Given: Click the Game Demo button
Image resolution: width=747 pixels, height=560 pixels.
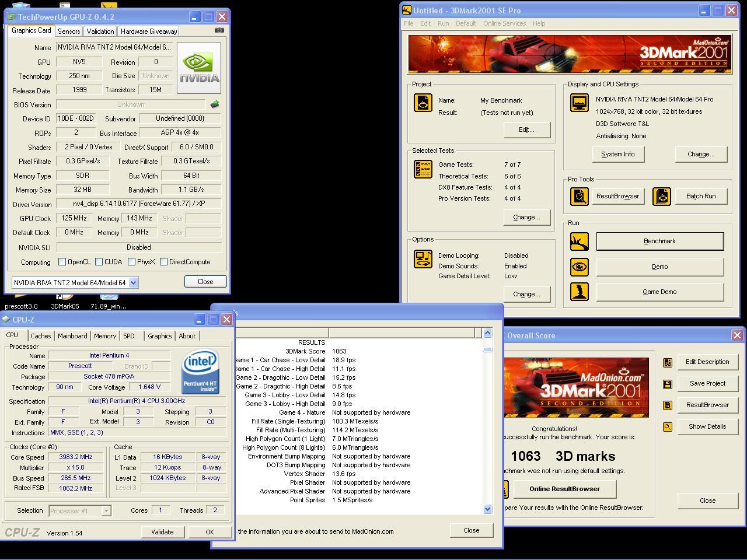Looking at the screenshot, I should pyautogui.click(x=660, y=292).
